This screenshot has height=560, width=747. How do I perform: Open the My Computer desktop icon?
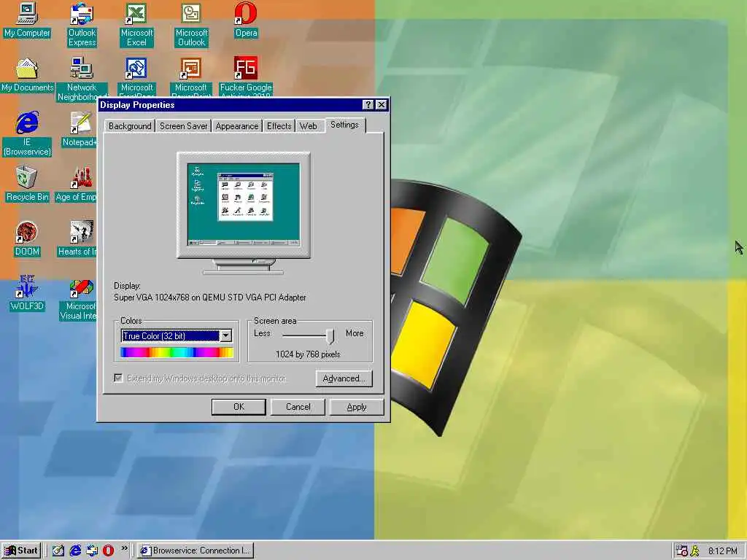click(27, 20)
